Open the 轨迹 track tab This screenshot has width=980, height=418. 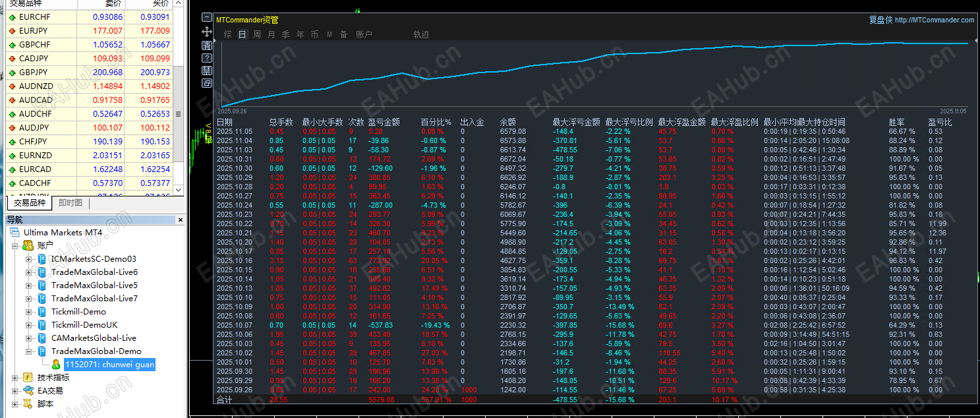click(422, 34)
